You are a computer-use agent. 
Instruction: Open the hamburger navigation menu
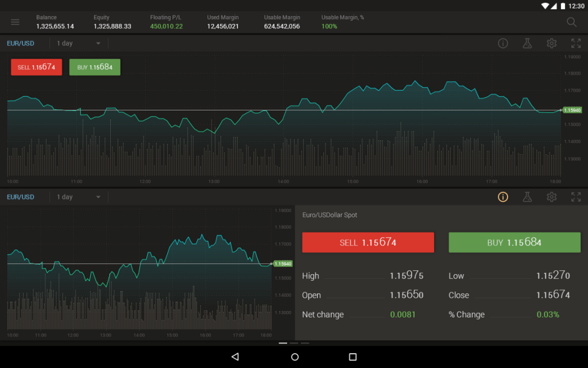pos(15,22)
